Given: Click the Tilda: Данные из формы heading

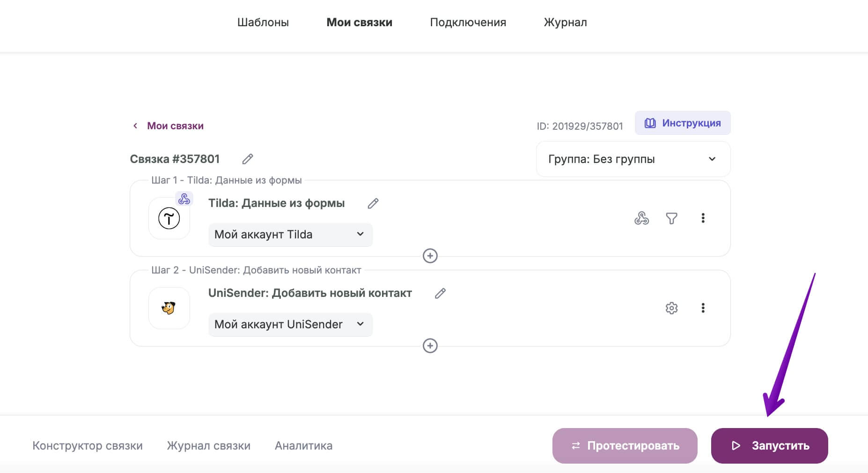Looking at the screenshot, I should pyautogui.click(x=276, y=203).
